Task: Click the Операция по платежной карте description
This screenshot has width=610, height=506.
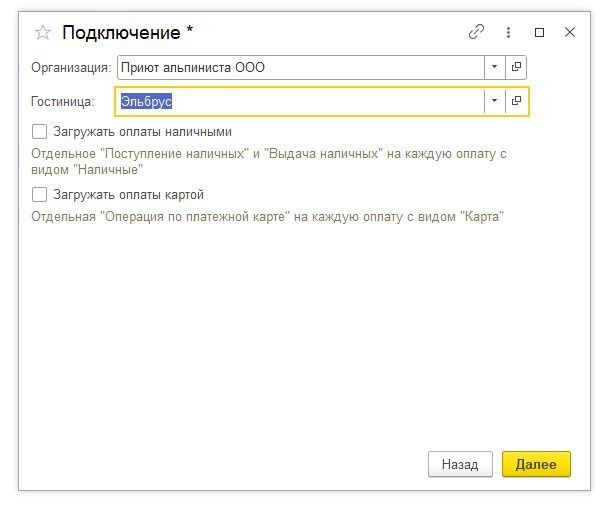Action: 267,216
